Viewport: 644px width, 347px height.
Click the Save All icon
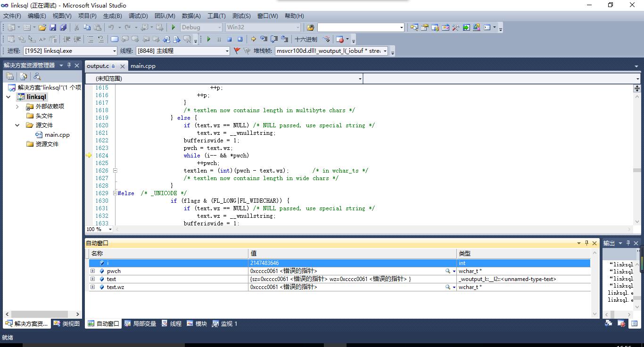pos(63,27)
